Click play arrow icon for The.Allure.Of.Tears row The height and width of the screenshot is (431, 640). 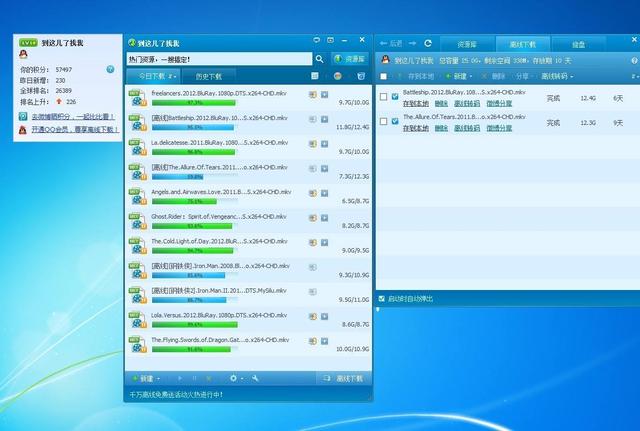(x=324, y=169)
